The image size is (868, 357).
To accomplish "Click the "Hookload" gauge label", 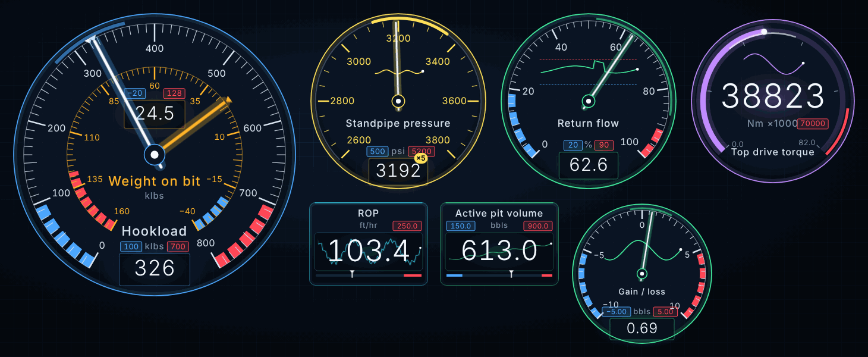I will (155, 231).
